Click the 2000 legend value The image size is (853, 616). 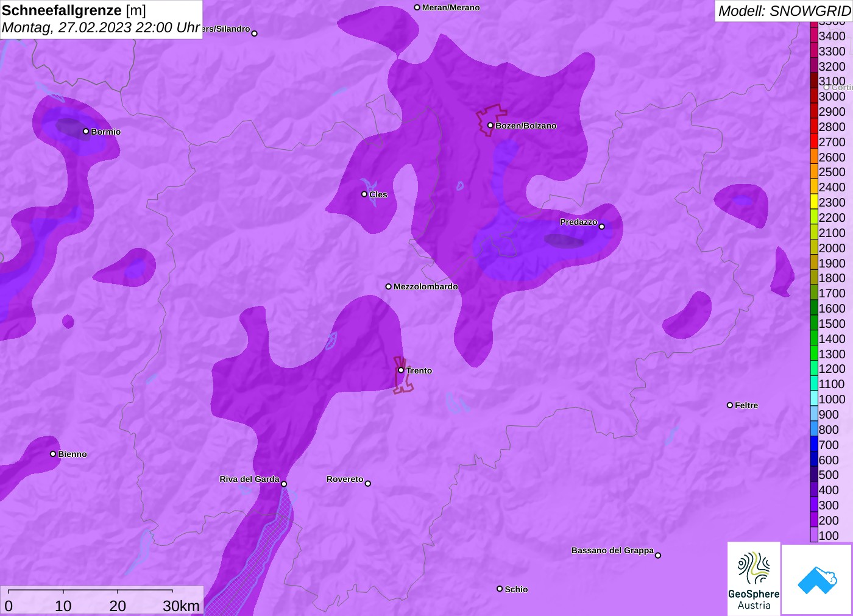pos(832,247)
